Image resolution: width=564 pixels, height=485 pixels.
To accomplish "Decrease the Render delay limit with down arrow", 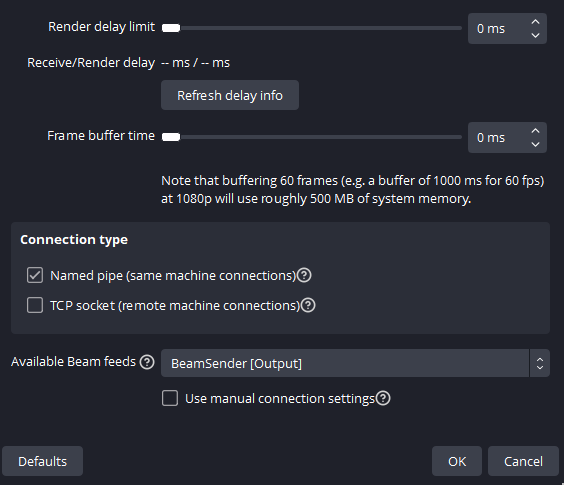I will point(535,35).
